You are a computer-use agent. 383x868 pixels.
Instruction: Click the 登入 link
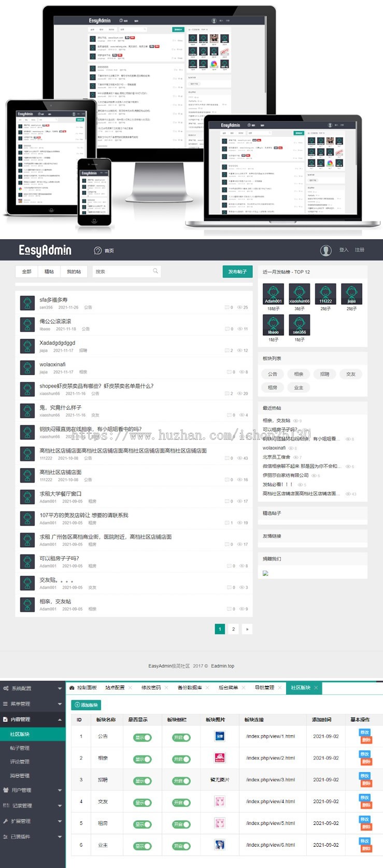pos(344,250)
